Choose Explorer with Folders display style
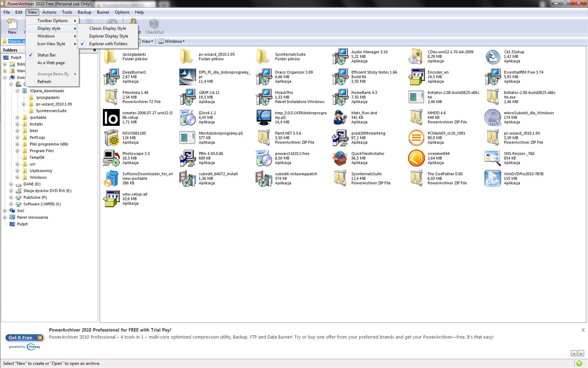The image size is (588, 368). pyautogui.click(x=108, y=44)
